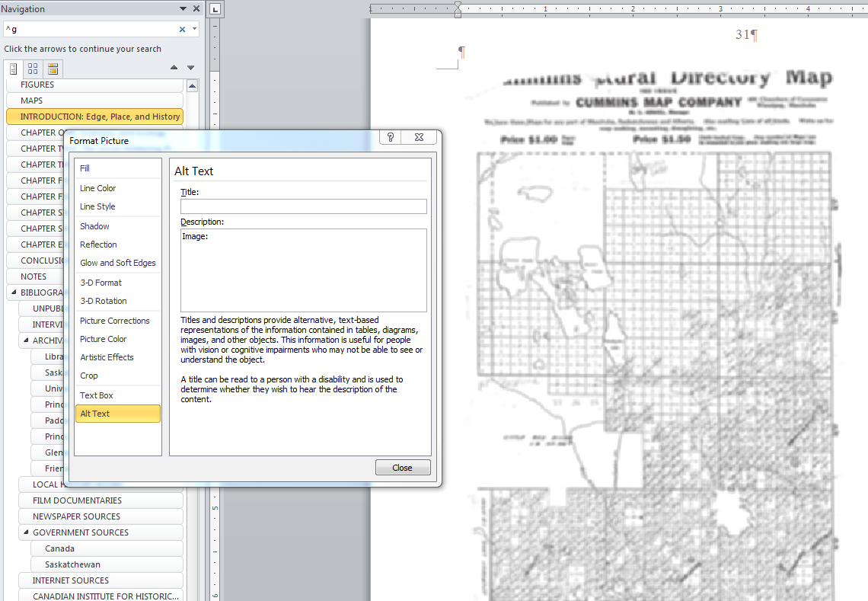Go to MAPS heading

point(94,101)
